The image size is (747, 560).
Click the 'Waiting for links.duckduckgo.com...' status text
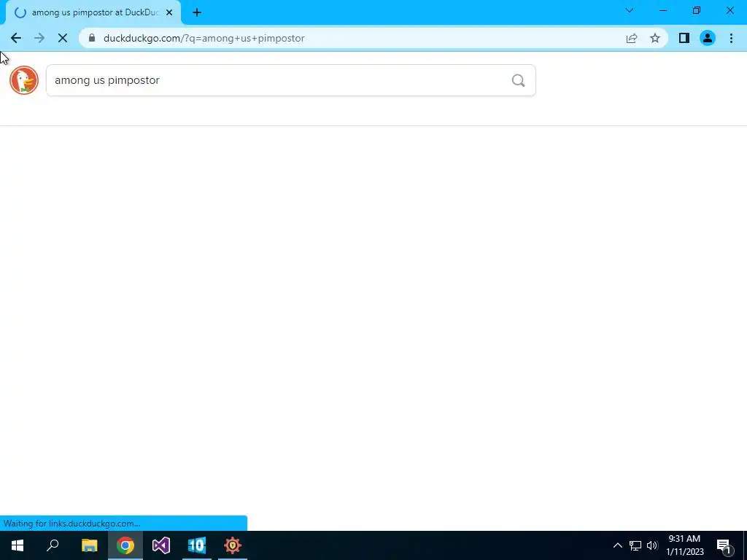pos(72,524)
